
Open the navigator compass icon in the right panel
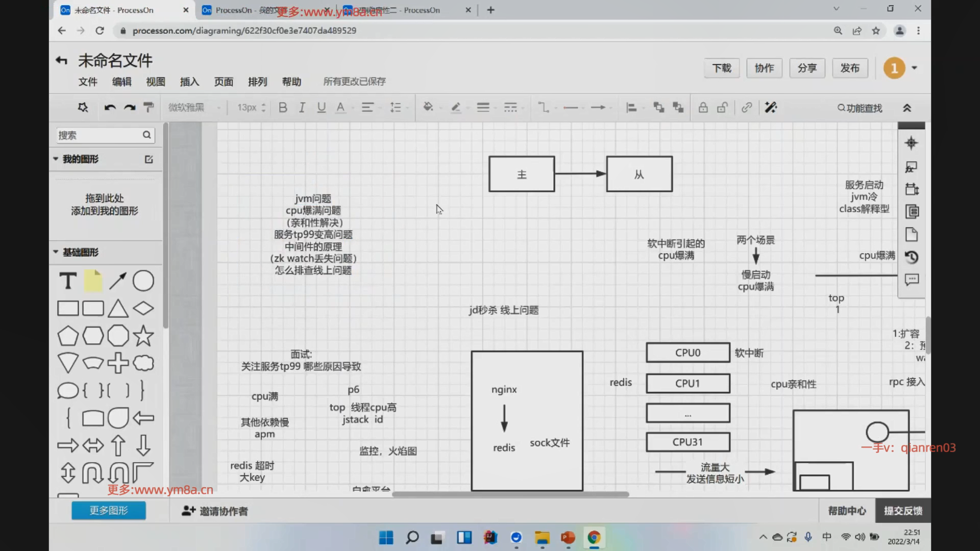911,143
